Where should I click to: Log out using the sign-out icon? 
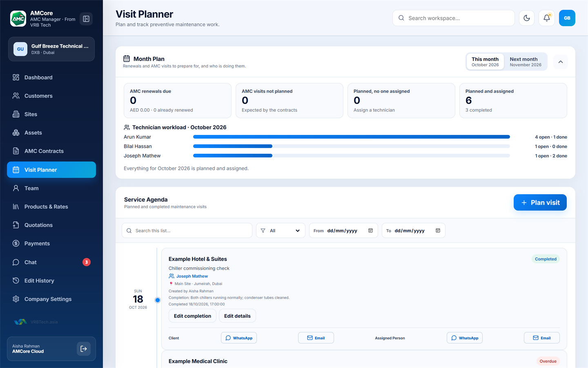point(84,349)
